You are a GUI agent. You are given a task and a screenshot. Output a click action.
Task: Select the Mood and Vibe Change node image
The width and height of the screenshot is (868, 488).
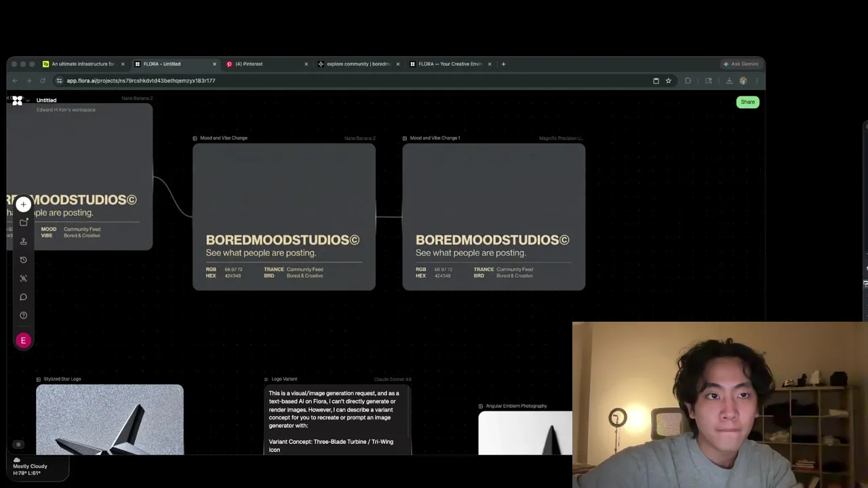pos(284,217)
